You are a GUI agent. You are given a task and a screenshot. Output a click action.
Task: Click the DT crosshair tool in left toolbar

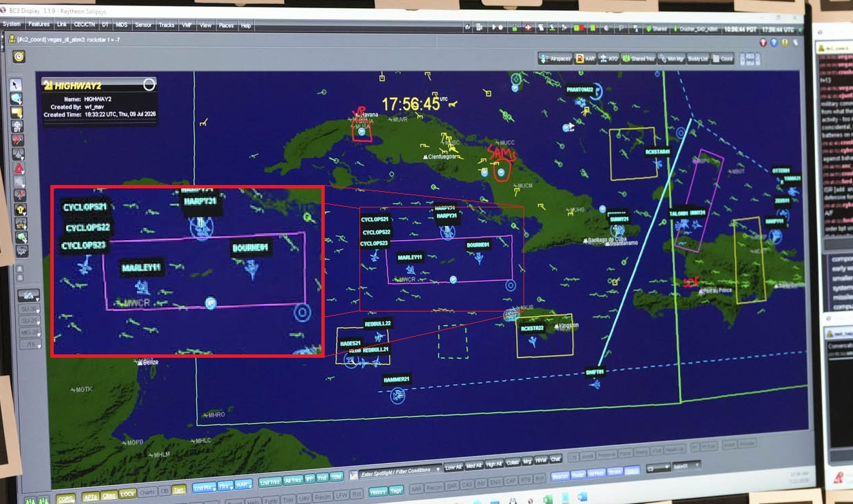point(17,127)
